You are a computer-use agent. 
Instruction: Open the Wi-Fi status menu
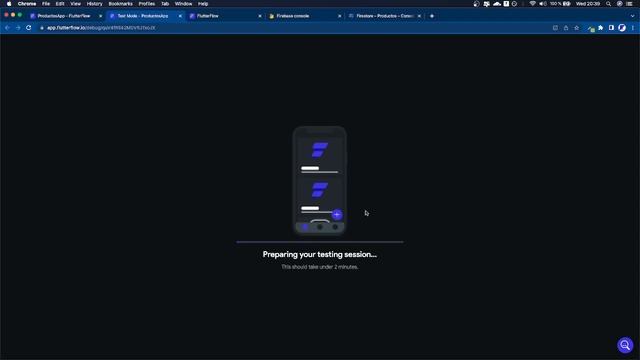coord(532,4)
